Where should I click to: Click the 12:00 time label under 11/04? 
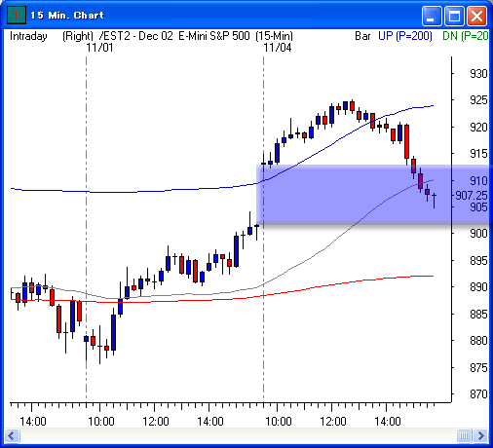pyautogui.click(x=333, y=422)
